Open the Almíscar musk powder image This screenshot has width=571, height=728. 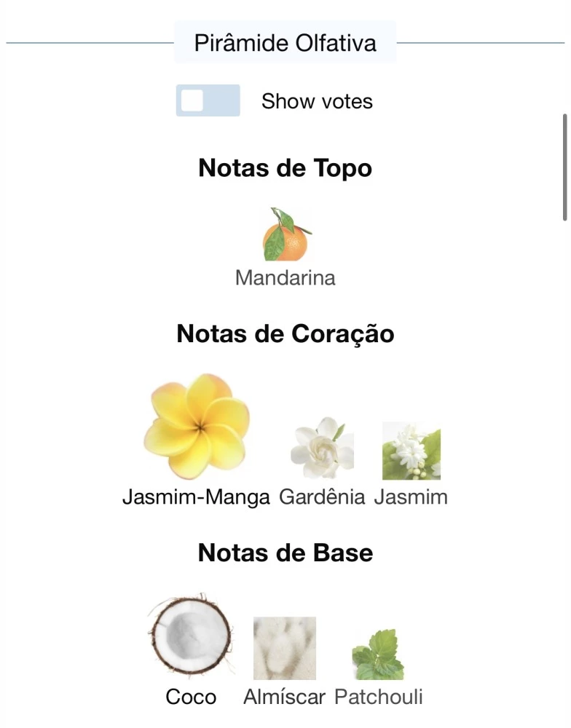point(284,648)
